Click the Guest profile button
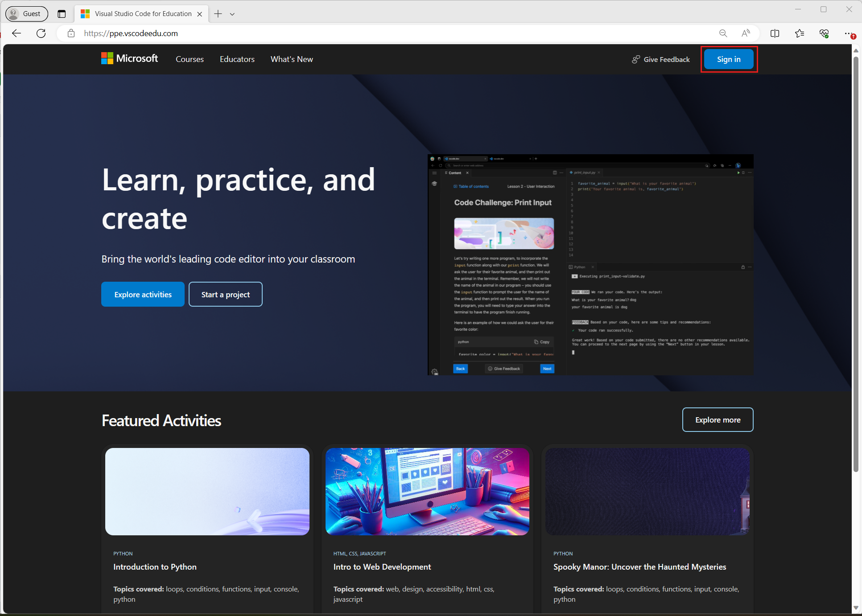862x616 pixels. [26, 13]
